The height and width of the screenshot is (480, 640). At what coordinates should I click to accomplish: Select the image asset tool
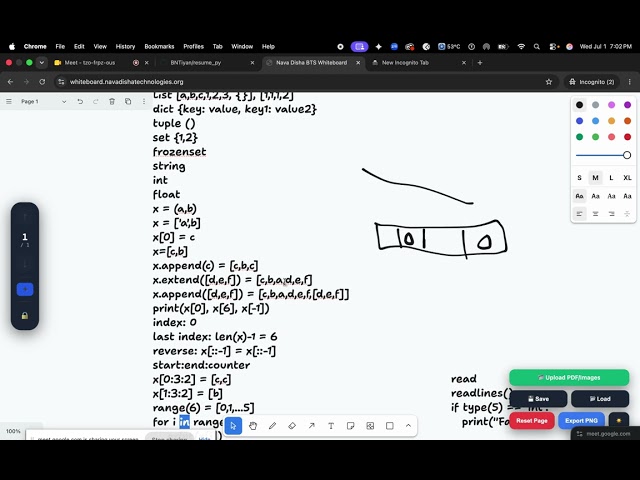(x=370, y=426)
